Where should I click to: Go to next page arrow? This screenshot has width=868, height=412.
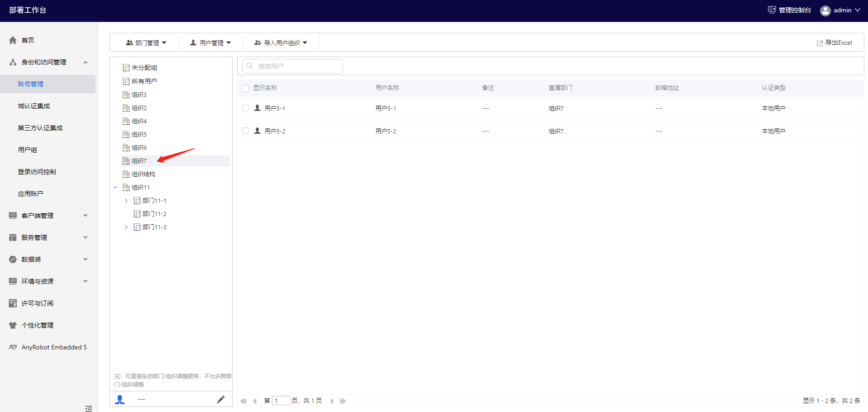point(332,401)
